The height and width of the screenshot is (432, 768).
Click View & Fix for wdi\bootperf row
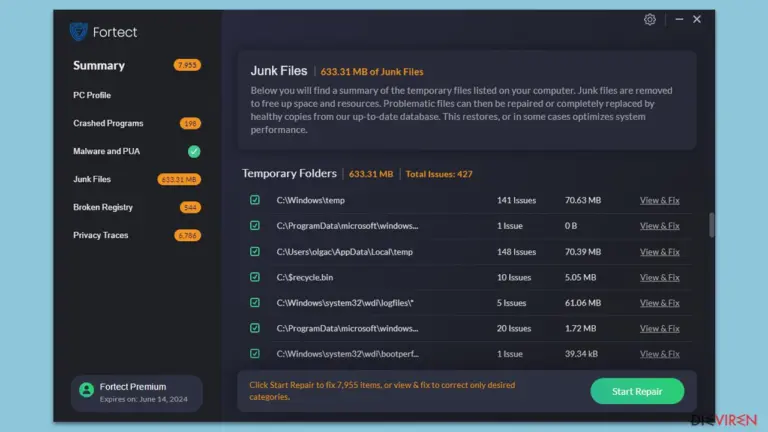[x=659, y=354]
